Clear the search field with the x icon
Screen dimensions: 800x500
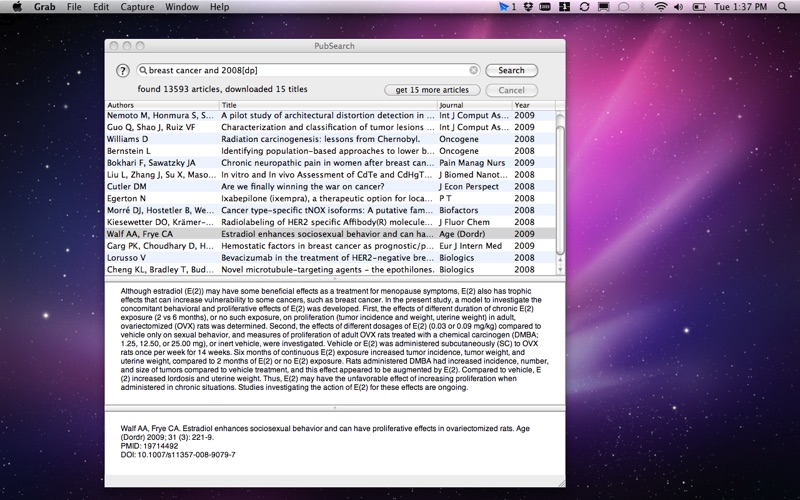[473, 70]
